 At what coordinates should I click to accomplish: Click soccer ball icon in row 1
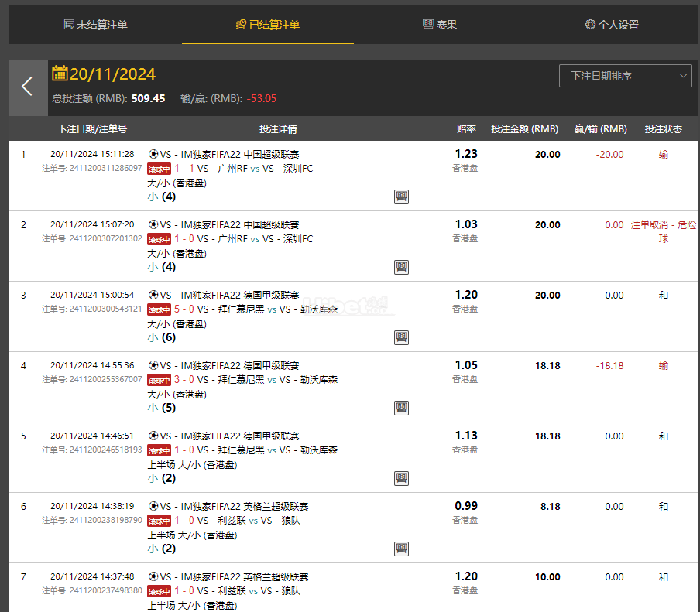click(x=153, y=154)
